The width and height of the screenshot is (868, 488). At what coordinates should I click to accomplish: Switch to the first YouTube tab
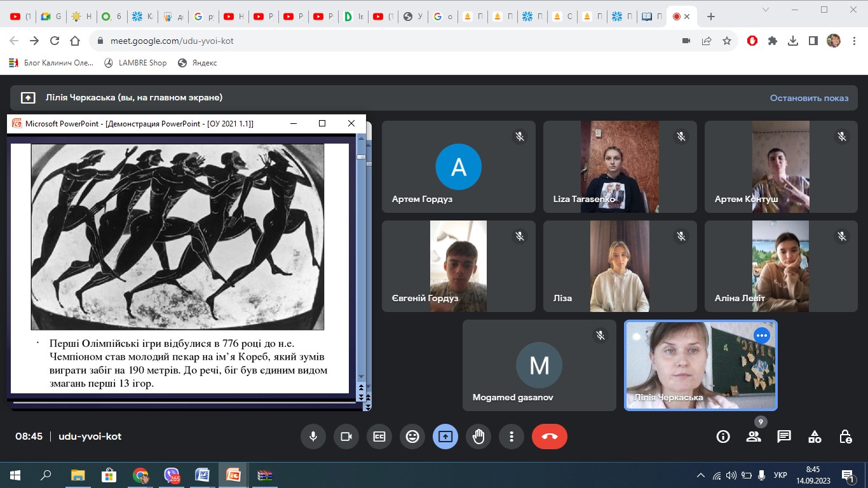(x=20, y=17)
